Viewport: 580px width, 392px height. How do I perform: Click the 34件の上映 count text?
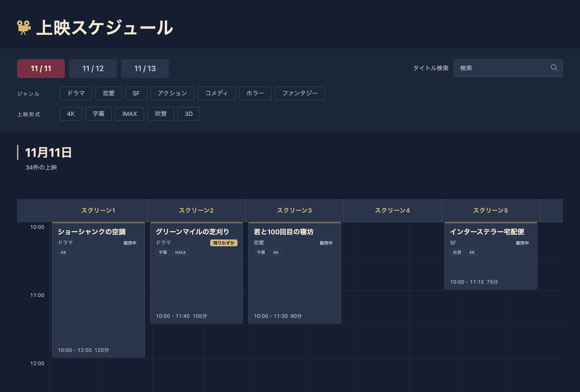click(x=41, y=167)
